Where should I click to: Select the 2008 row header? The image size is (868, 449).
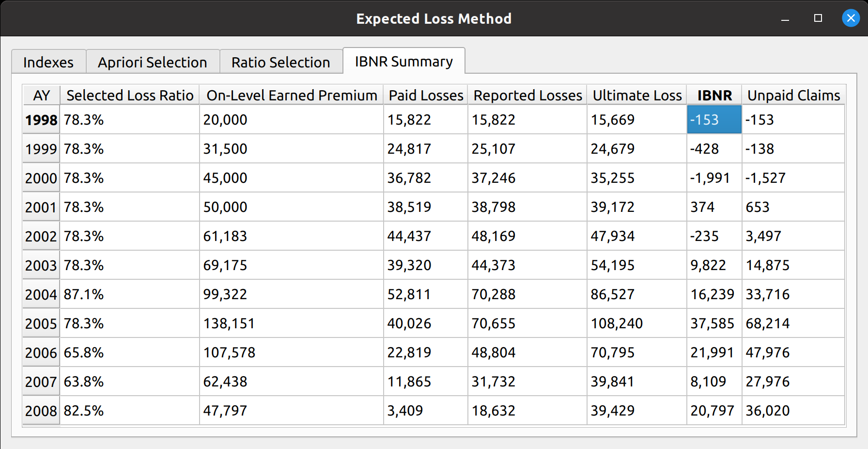point(41,411)
